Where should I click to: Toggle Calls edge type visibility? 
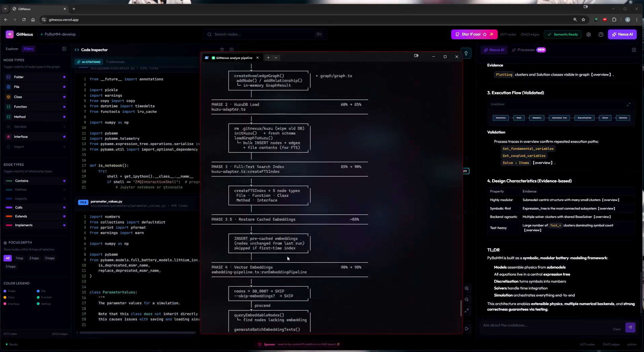click(x=35, y=208)
